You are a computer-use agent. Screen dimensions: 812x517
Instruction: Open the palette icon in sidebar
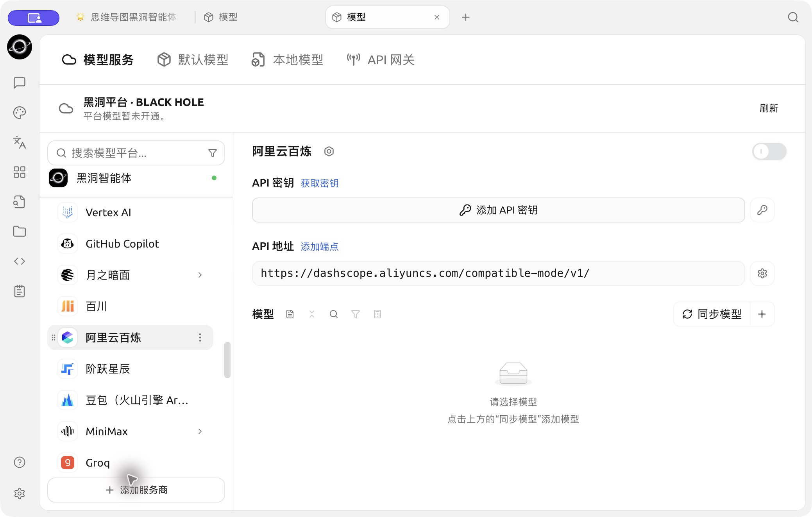pyautogui.click(x=20, y=113)
